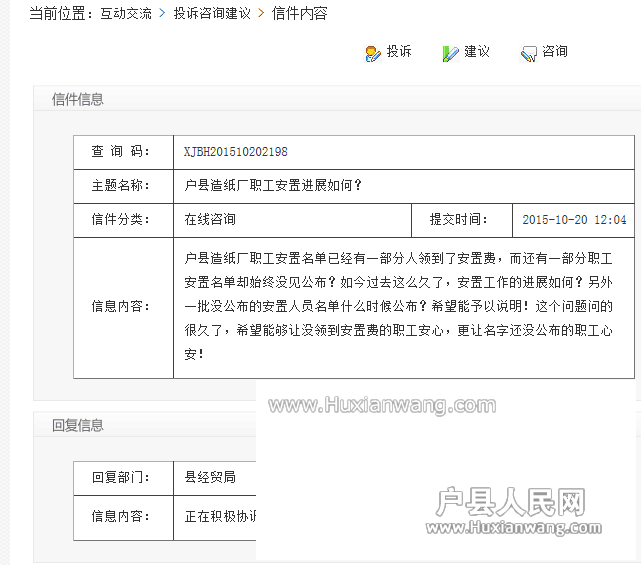This screenshot has width=641, height=565.
Task: Select 信件内容 in breadcrumb
Action: pos(300,13)
